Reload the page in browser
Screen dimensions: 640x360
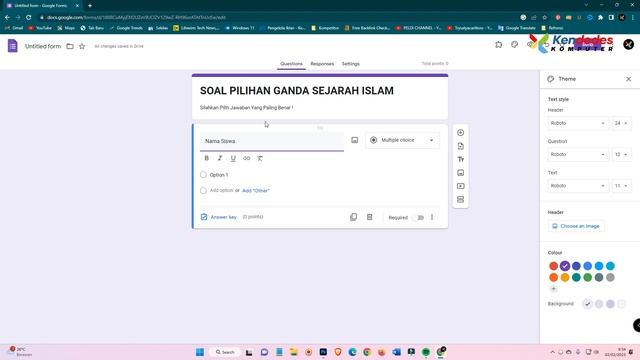29,18
